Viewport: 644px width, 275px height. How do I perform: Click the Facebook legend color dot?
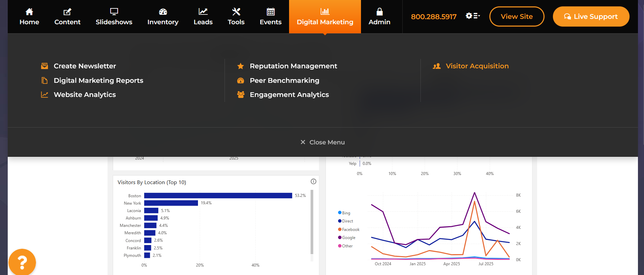click(x=340, y=229)
